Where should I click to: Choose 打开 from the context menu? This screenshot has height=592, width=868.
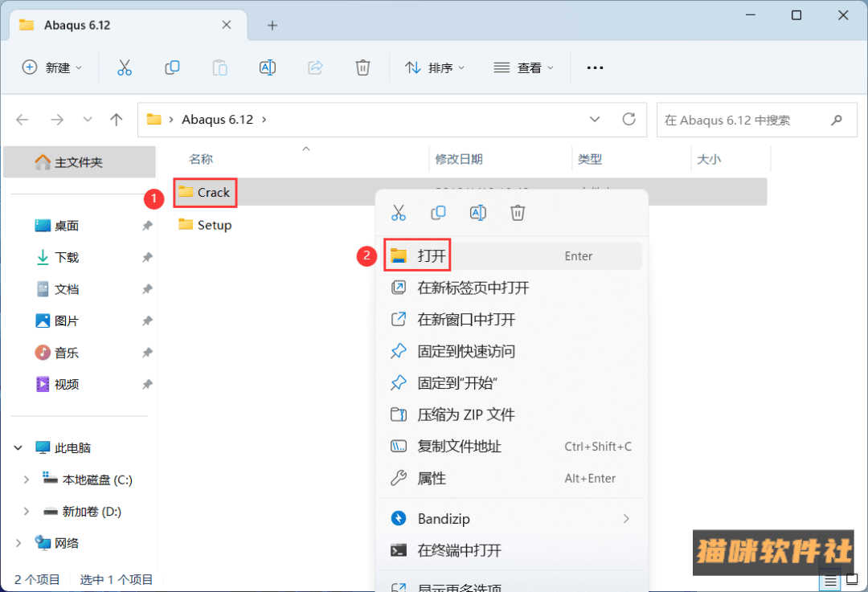512,255
